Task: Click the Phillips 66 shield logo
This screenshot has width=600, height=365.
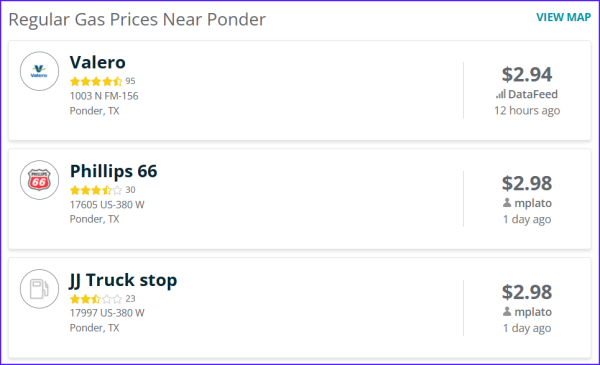Action: click(x=39, y=180)
